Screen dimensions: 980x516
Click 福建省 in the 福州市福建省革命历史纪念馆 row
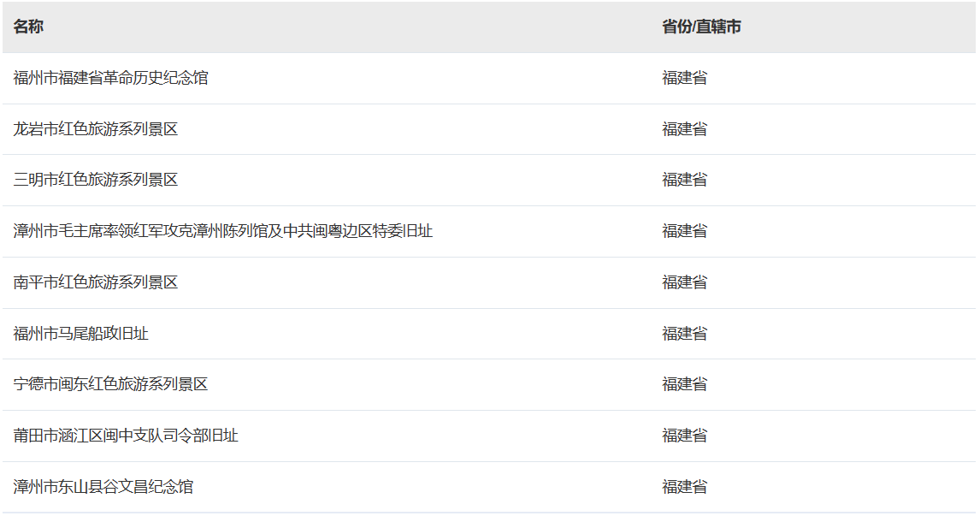point(684,78)
